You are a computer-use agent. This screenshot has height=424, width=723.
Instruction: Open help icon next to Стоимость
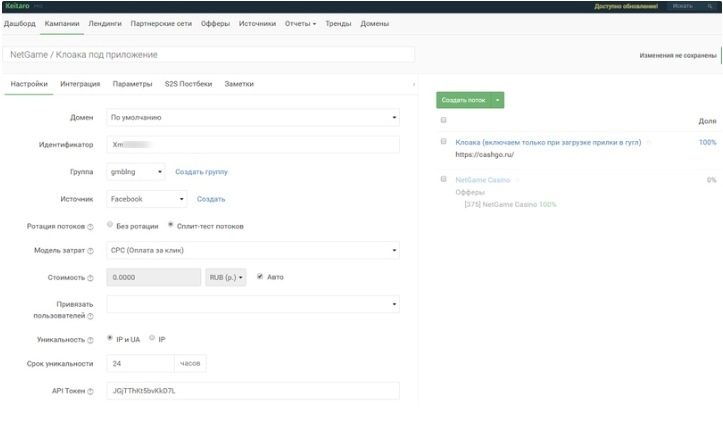(x=90, y=278)
